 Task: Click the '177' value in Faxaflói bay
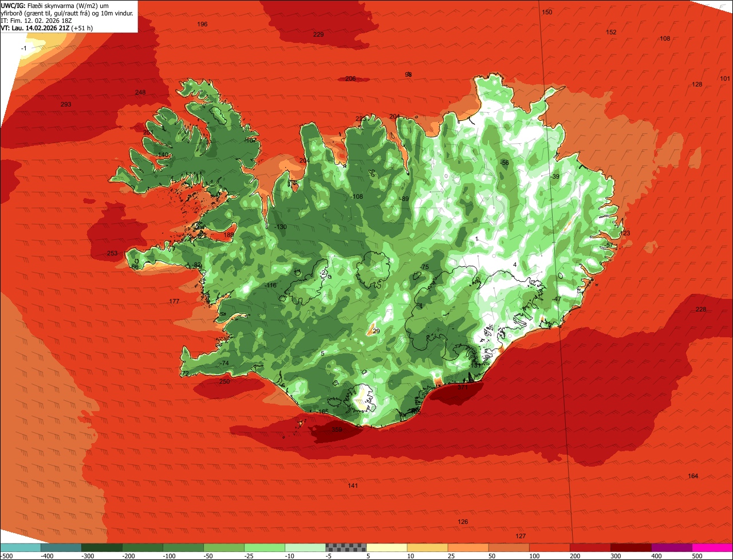click(x=174, y=301)
